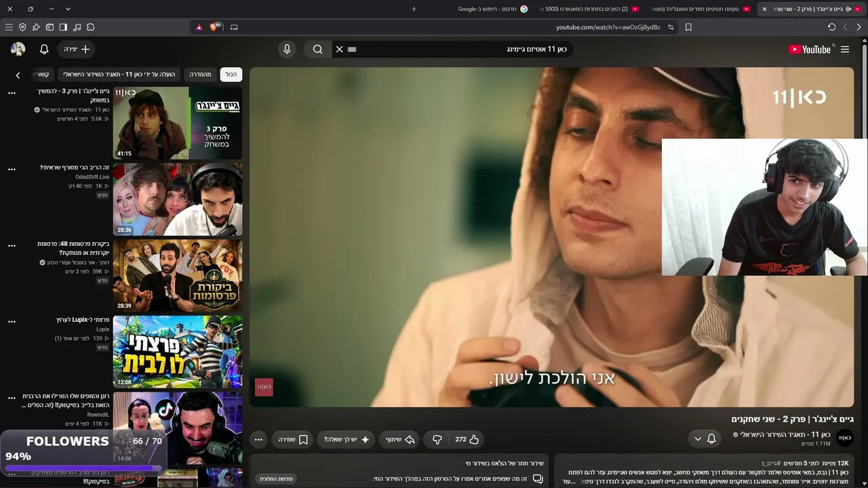Viewport: 868px width, 488px height.
Task: Open the browser extensions puzzle icon
Action: click(90, 27)
